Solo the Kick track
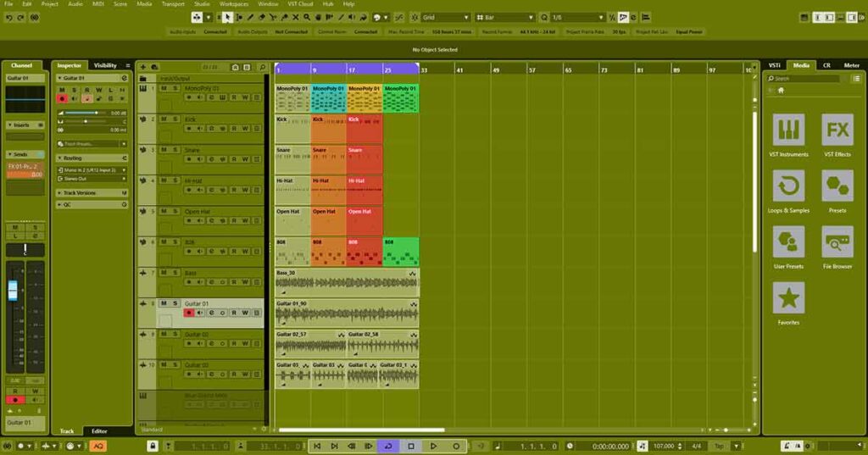This screenshot has height=455, width=868. [175, 119]
